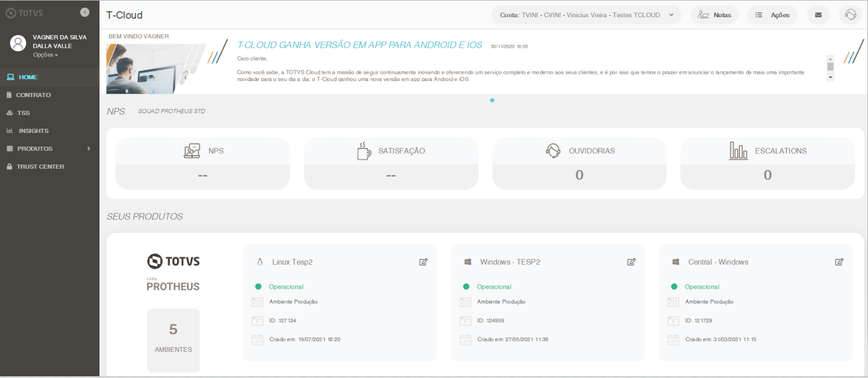This screenshot has height=378, width=868.
Task: Click the PRODUTOS server icon
Action: pos(10,148)
